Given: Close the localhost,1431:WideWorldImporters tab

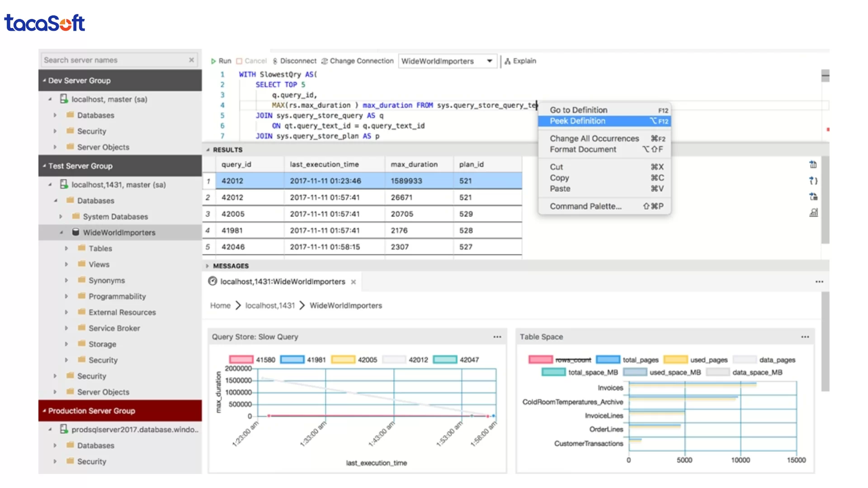Looking at the screenshot, I should (354, 282).
